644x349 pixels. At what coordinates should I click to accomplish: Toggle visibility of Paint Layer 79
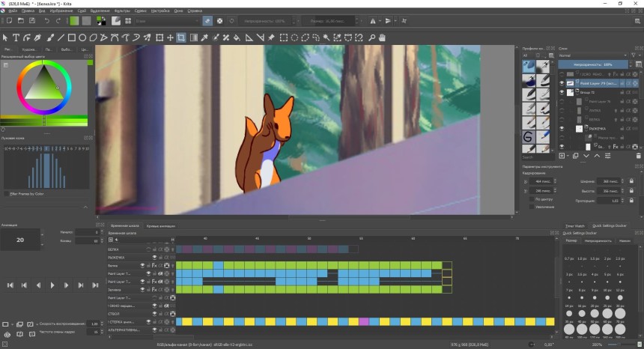[x=562, y=83]
